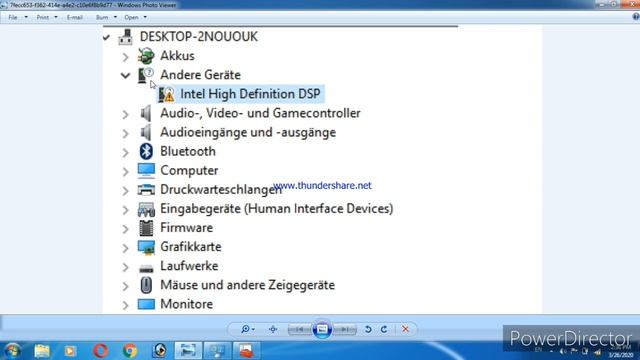640x360 pixels.
Task: Click the Monitore screen icon
Action: 146,304
